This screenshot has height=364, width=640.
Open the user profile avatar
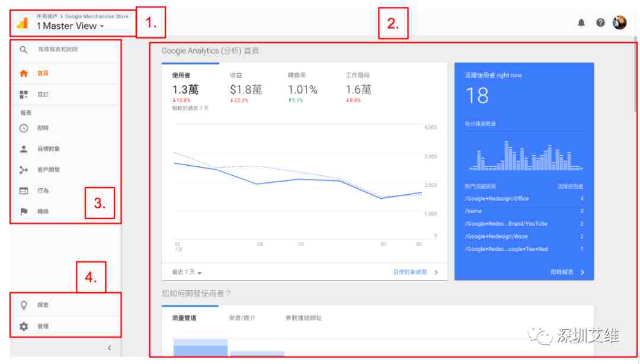620,22
